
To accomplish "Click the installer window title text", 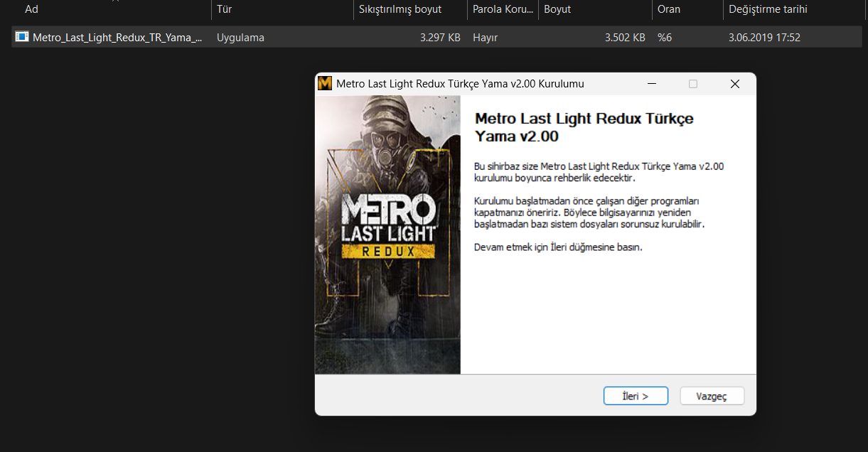I will pyautogui.click(x=460, y=84).
